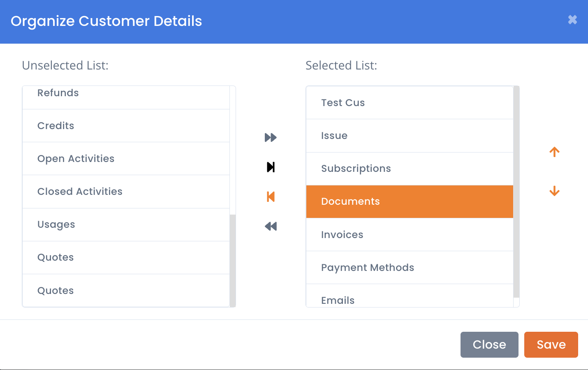Close the dialog with the X icon
The image size is (588, 370).
(x=572, y=20)
